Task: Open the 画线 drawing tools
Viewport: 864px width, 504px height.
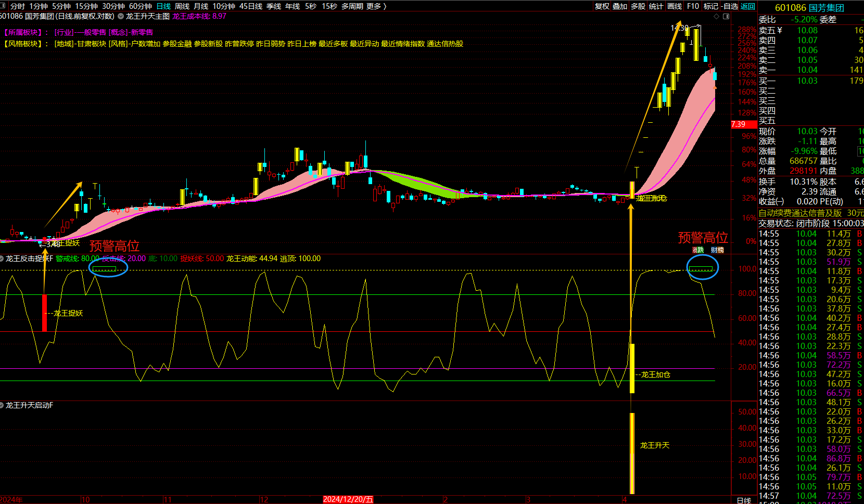Action: click(675, 6)
